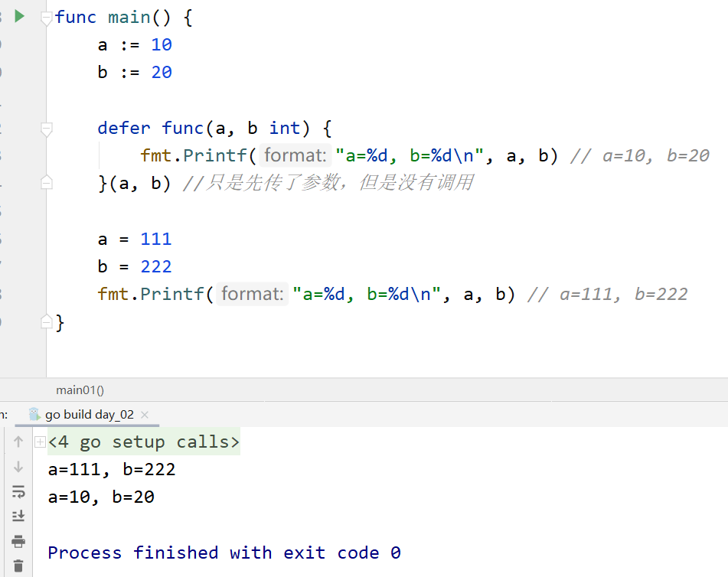Click the "a=111, b=222" console output line
Viewport: 728px width, 577px height.
[112, 469]
